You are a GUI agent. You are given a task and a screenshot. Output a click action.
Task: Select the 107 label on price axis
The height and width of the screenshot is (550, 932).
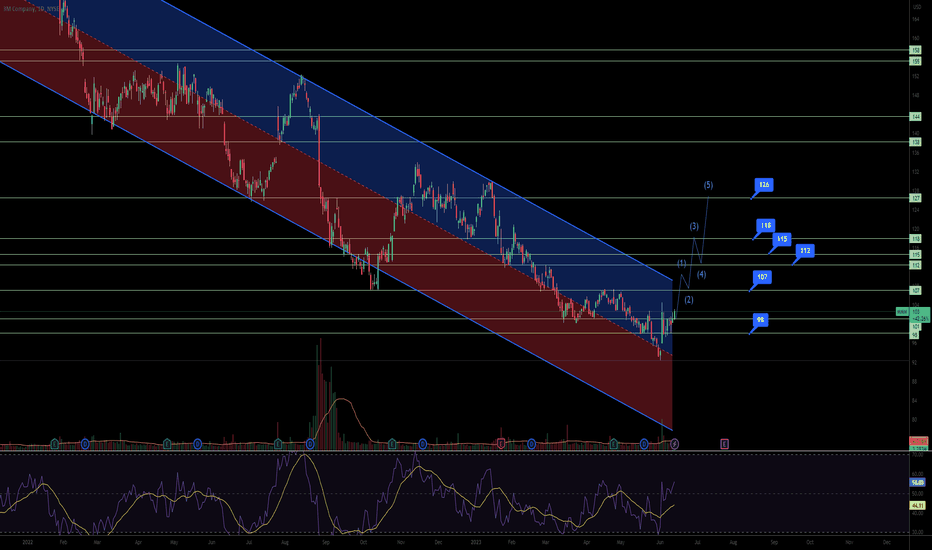click(916, 291)
